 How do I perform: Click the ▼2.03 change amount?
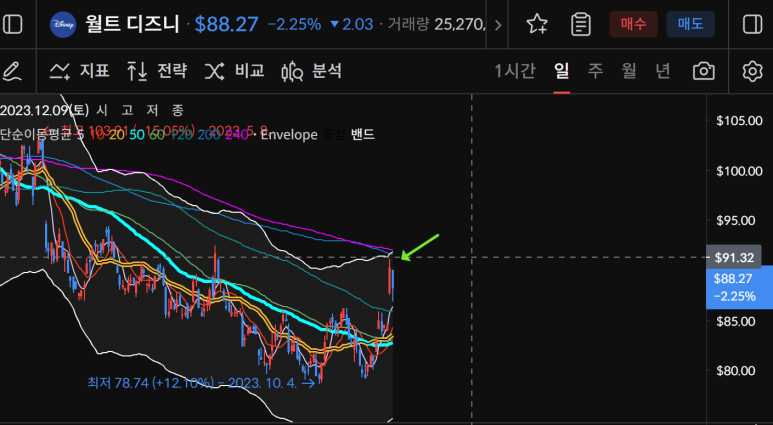coord(351,24)
